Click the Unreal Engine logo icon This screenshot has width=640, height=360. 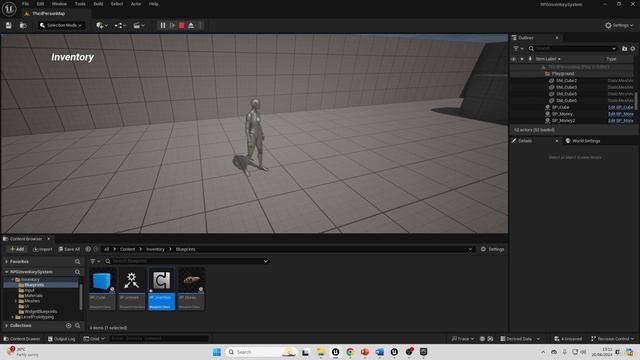9,9
